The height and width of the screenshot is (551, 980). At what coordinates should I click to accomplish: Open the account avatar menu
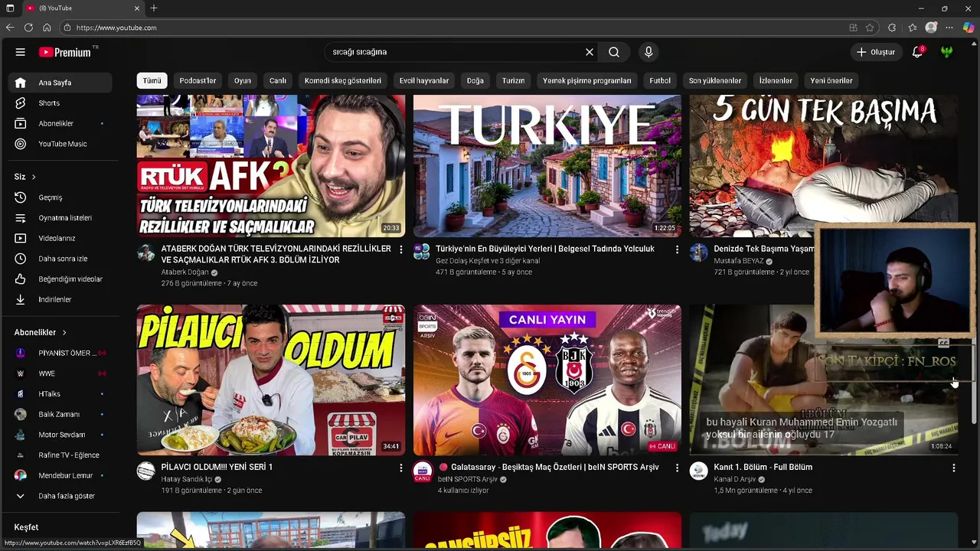click(947, 52)
